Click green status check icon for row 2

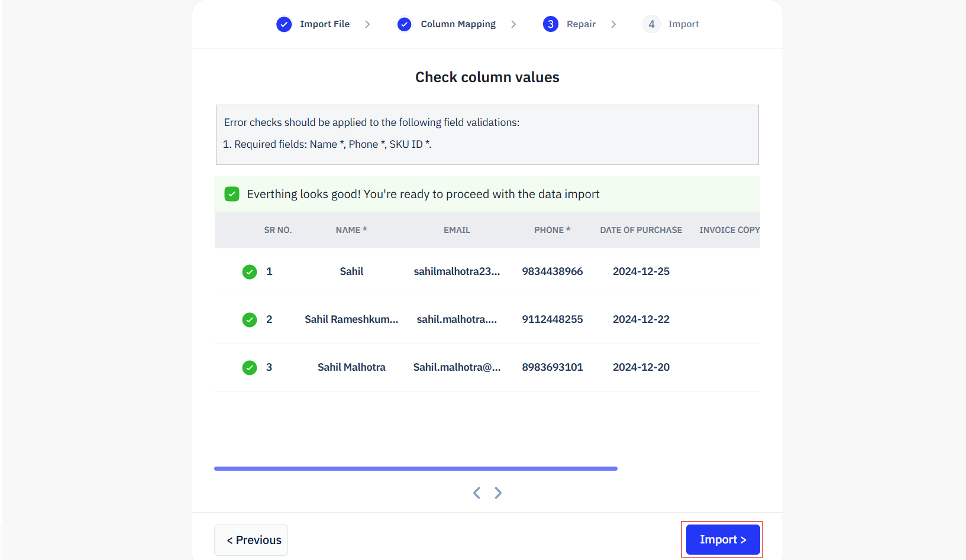250,320
